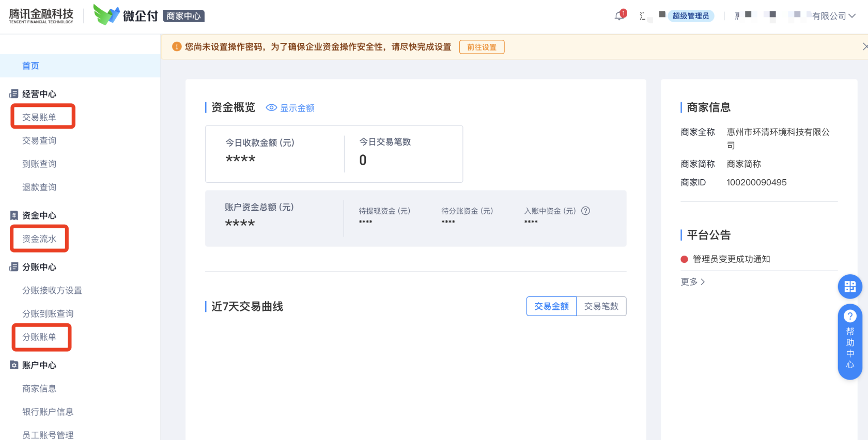The height and width of the screenshot is (440, 868).
Task: Click the 前往设置 button
Action: pos(482,47)
